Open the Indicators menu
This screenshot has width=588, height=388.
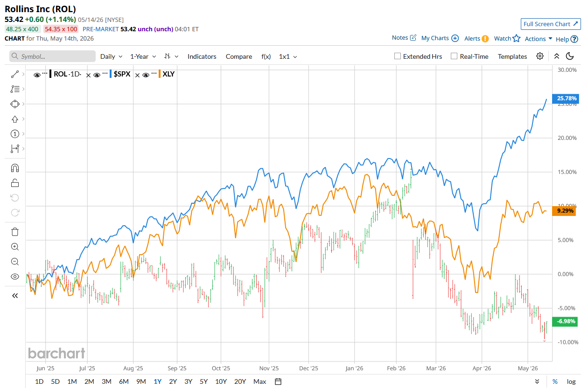(202, 56)
